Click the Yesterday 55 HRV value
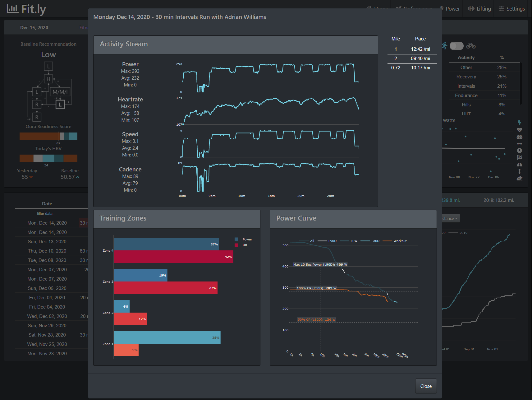The height and width of the screenshot is (400, 532). (27, 177)
